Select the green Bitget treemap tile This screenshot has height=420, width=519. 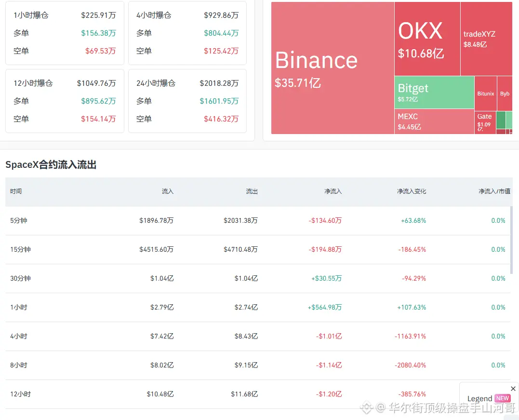pyautogui.click(x=434, y=93)
